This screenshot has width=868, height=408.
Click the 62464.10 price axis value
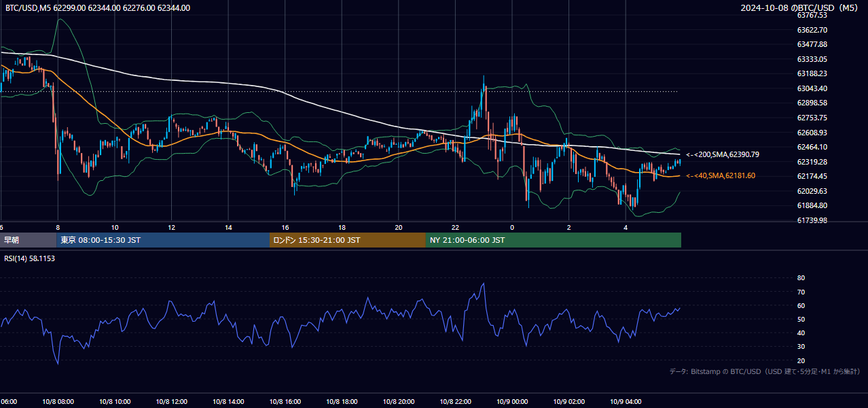pos(812,147)
